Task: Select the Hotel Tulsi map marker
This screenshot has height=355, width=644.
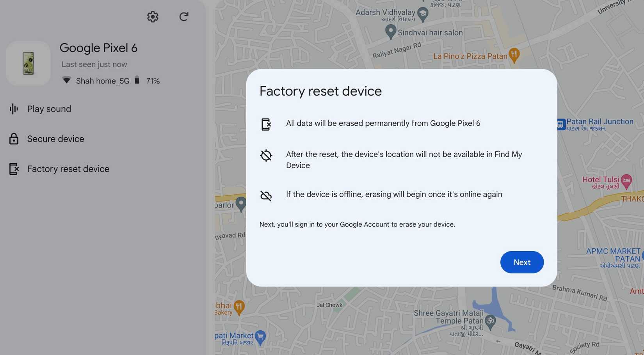Action: pos(626,180)
